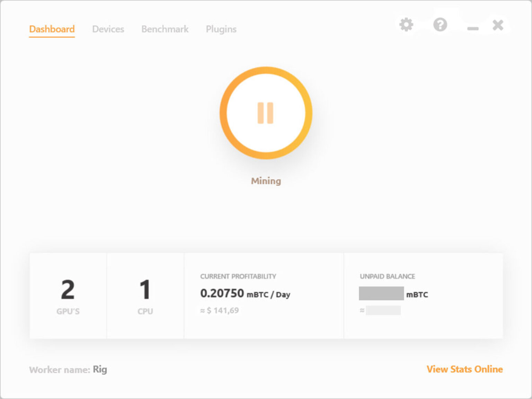Close the NiceHash Miner application

tap(497, 25)
